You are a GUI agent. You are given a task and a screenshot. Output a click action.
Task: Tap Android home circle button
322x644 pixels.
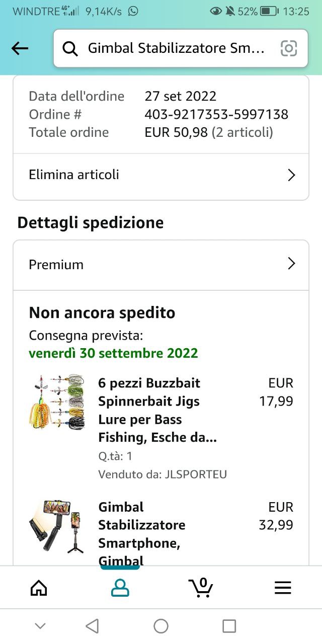click(161, 626)
